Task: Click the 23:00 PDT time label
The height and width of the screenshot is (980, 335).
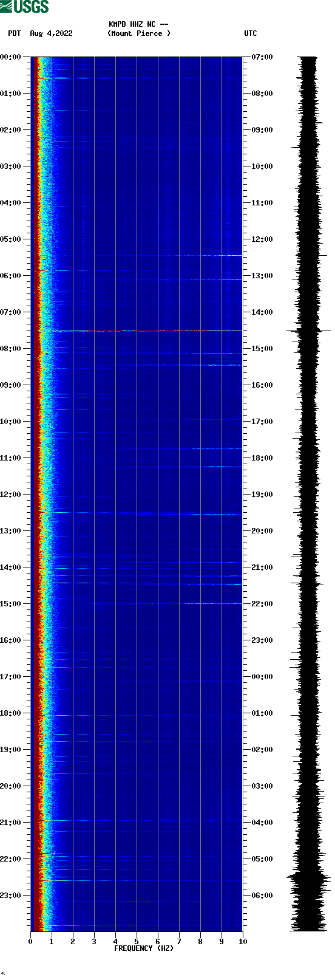Action: (x=11, y=896)
